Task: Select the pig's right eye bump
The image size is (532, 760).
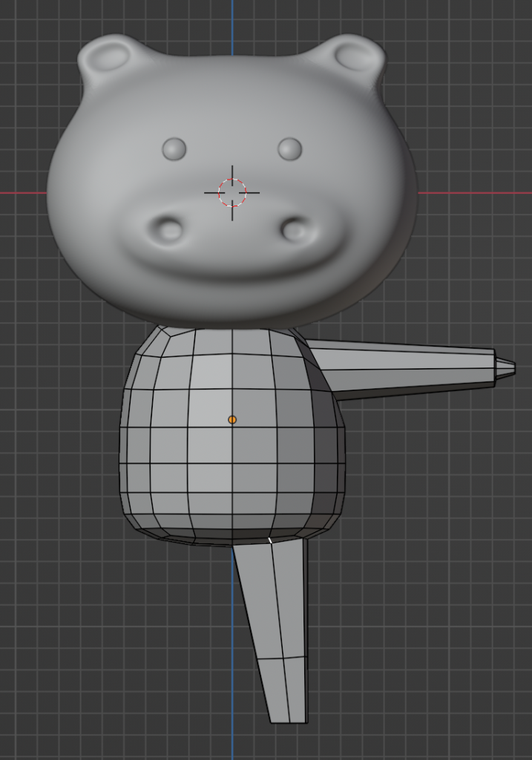Action: [290, 148]
